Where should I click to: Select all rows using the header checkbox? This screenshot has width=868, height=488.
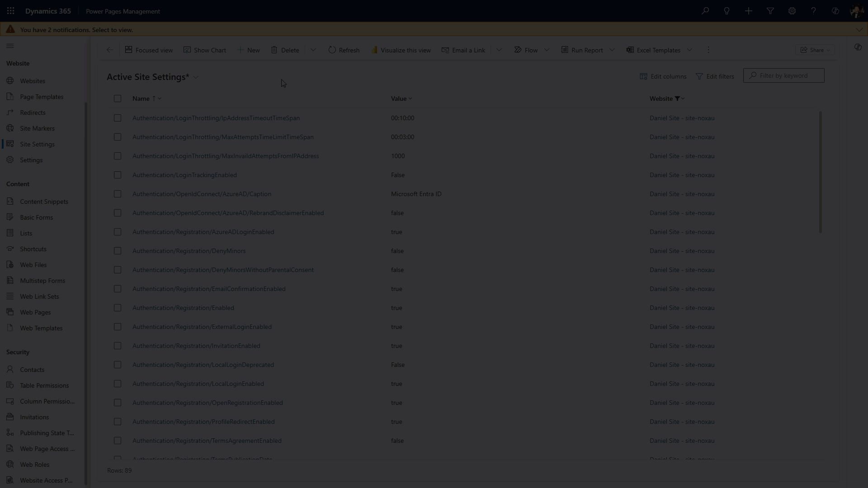118,99
